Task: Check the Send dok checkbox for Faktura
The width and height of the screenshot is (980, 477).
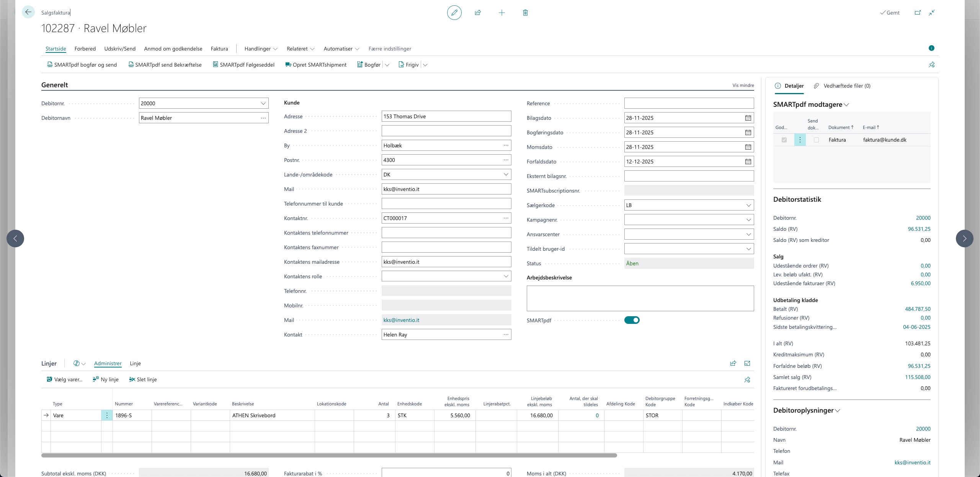Action: point(816,140)
